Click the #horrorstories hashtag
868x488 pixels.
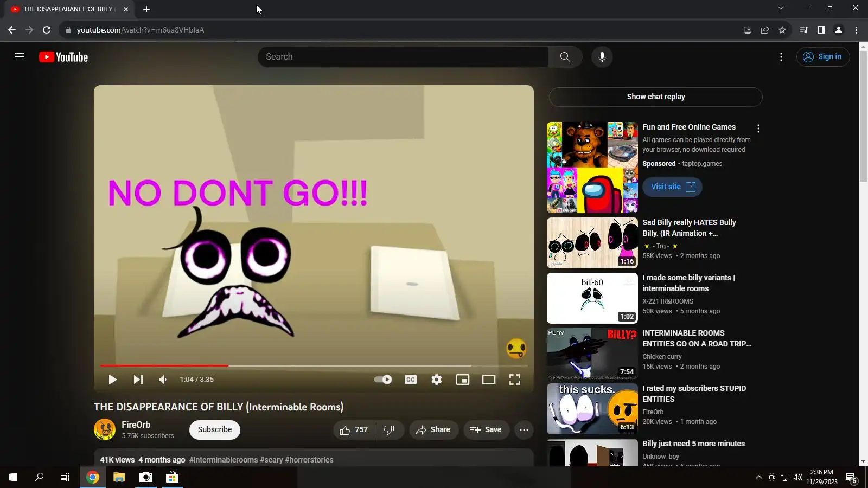[x=309, y=460]
